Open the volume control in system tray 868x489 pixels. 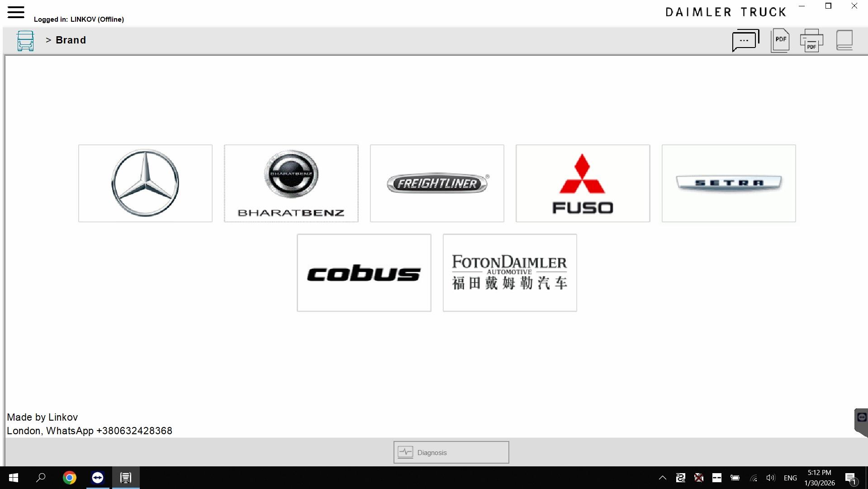pos(771,478)
